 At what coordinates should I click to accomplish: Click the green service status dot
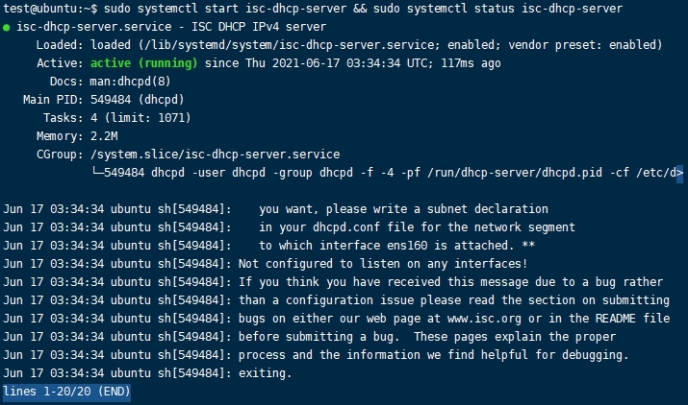(8, 28)
